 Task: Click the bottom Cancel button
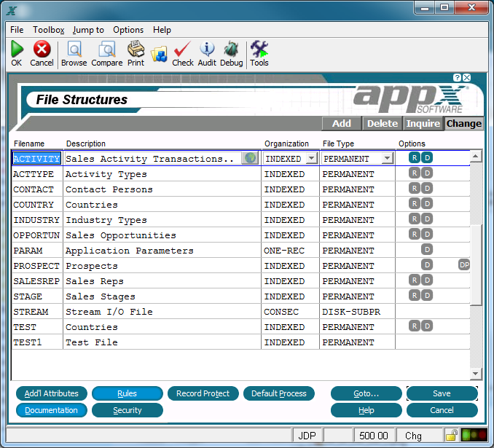442,410
